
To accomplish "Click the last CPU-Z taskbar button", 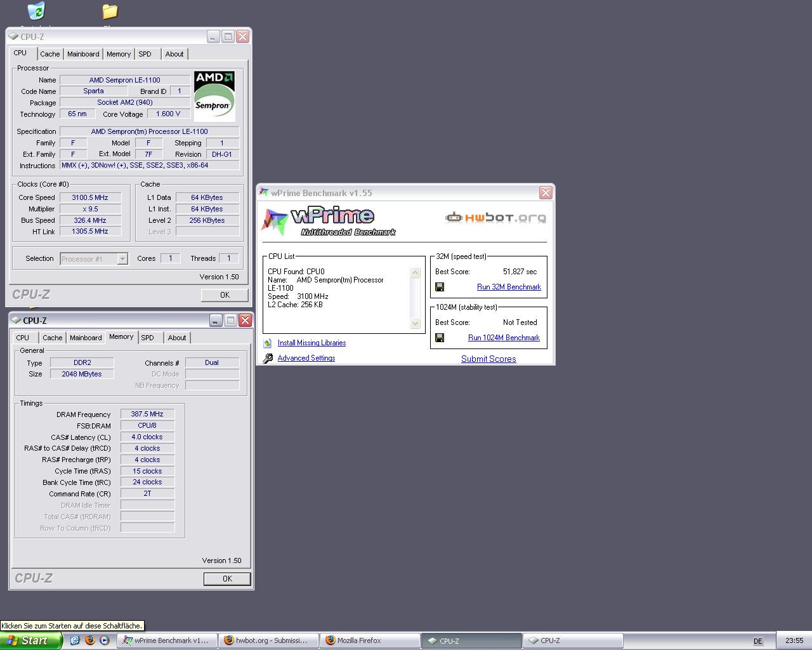I will pos(573,640).
